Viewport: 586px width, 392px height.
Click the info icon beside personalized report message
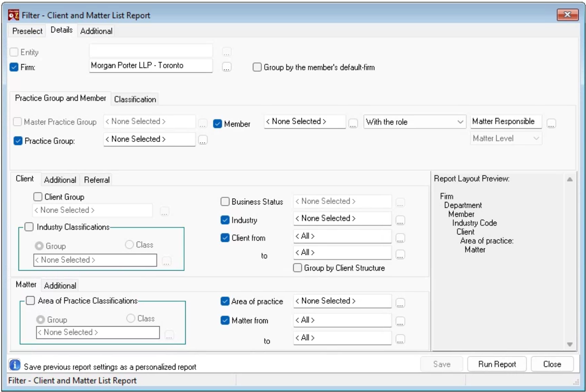[x=15, y=365]
